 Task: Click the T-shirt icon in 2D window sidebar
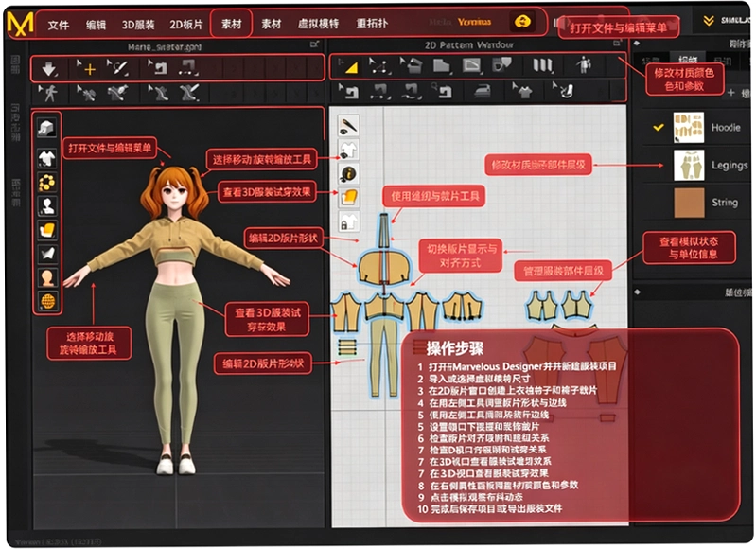point(348,151)
